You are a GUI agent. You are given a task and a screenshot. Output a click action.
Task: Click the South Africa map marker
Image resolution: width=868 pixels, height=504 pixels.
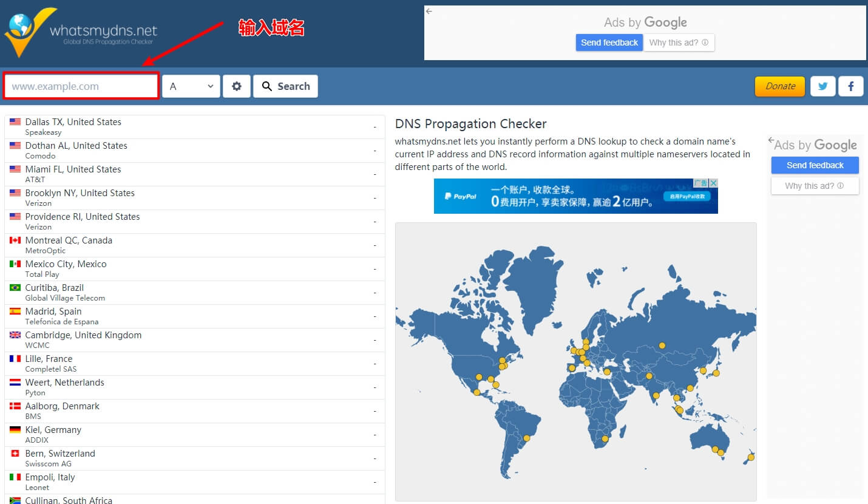pyautogui.click(x=605, y=439)
